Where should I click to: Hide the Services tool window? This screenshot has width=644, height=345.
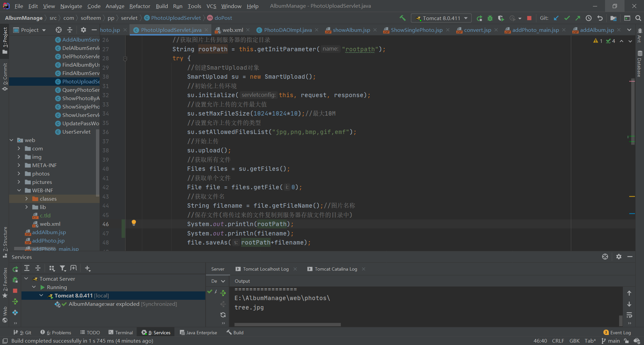(x=631, y=257)
